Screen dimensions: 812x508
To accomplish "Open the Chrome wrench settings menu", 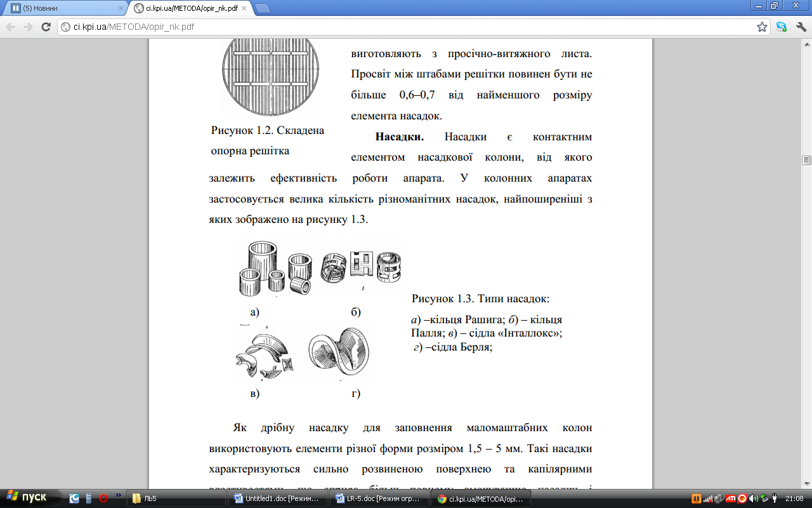I will coord(801,27).
